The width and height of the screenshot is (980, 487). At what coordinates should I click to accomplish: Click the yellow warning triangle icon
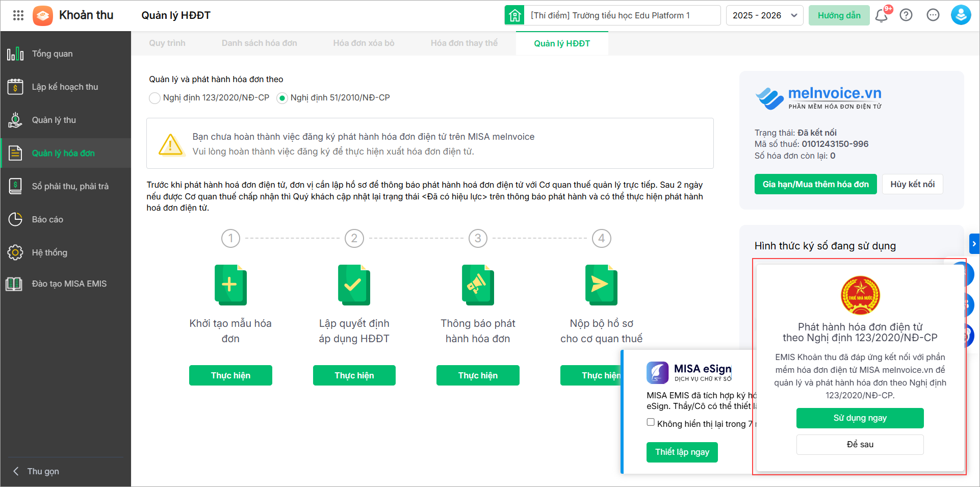click(170, 144)
